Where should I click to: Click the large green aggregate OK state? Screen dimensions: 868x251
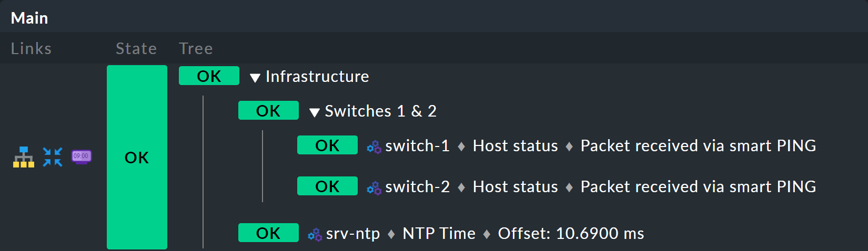point(137,158)
